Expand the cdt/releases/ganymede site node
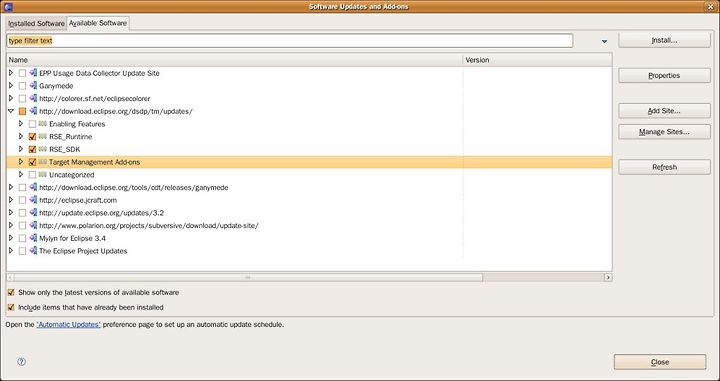The height and width of the screenshot is (381, 720). click(11, 187)
